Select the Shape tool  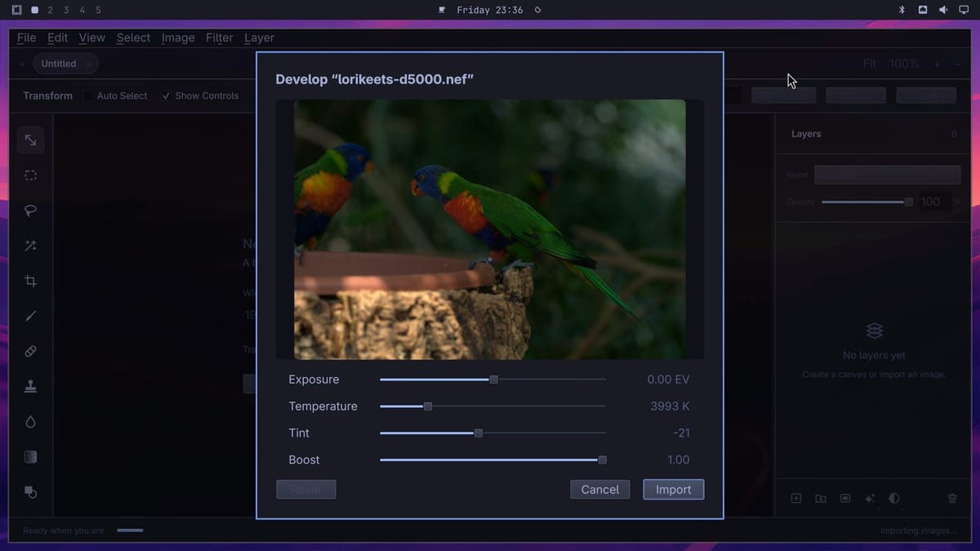coord(30,492)
